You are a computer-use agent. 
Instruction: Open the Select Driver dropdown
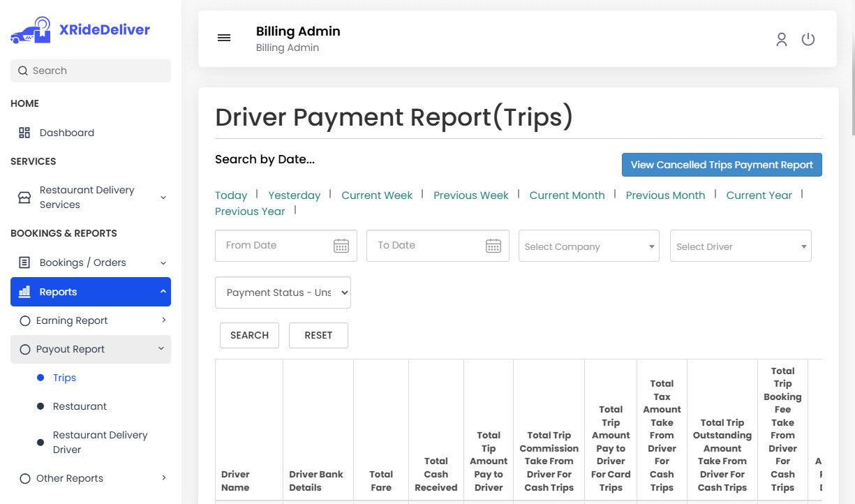click(740, 246)
